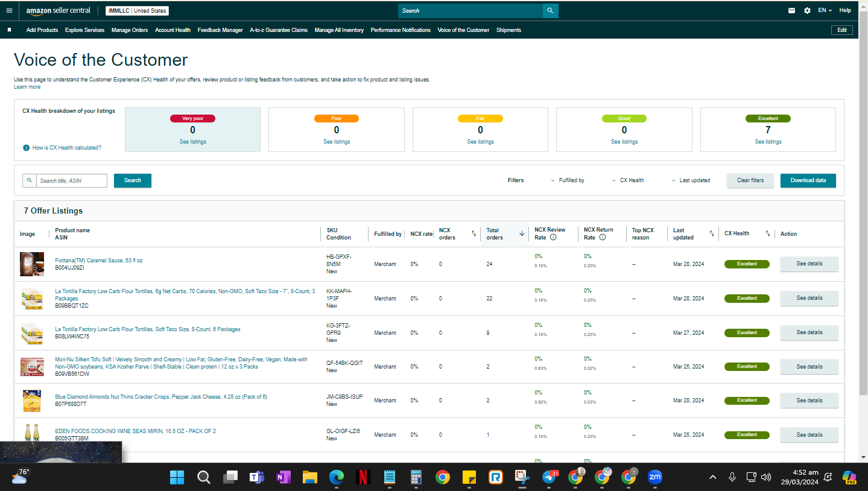The width and height of the screenshot is (868, 491).
Task: Select the Poor CX Health card
Action: [x=337, y=130]
